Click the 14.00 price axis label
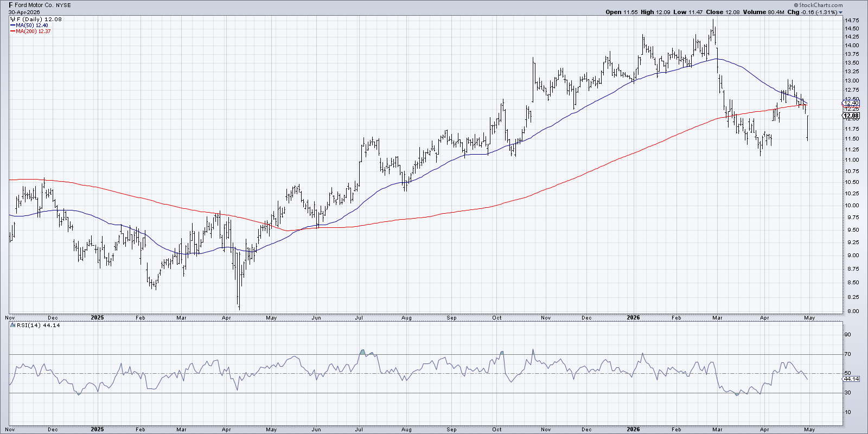Viewport: 868px width, 434px height. pos(851,46)
